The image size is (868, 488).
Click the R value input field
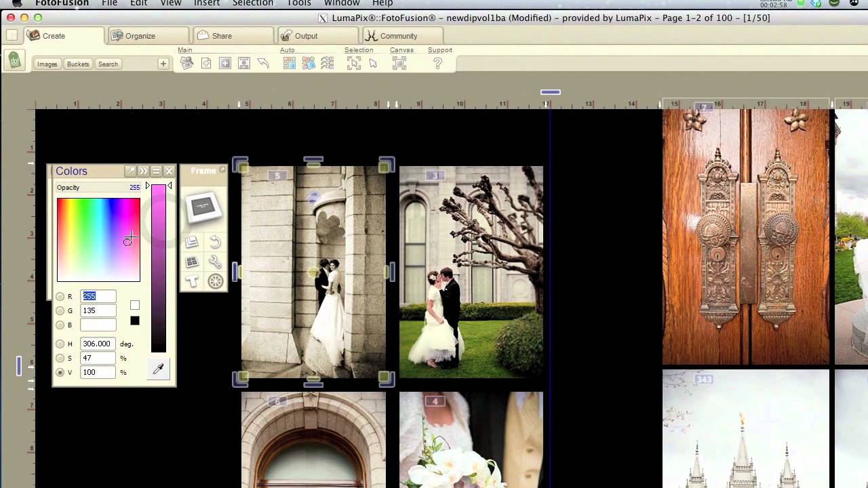point(98,296)
